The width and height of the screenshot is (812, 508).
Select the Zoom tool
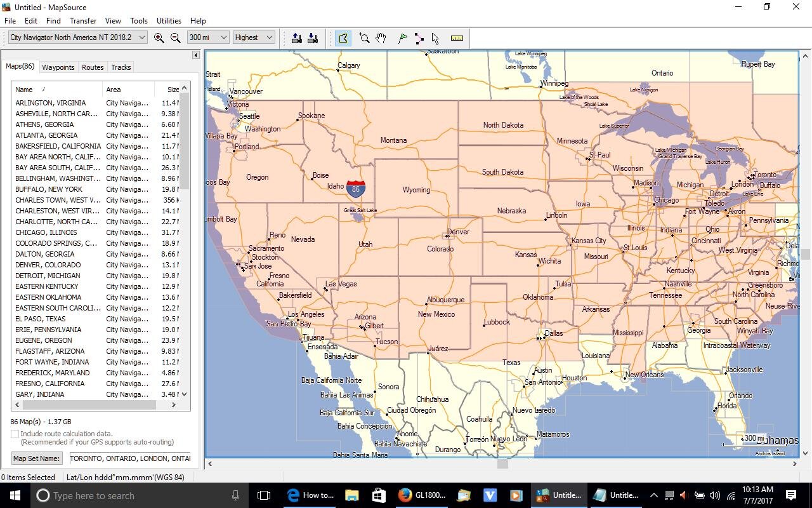pyautogui.click(x=364, y=38)
